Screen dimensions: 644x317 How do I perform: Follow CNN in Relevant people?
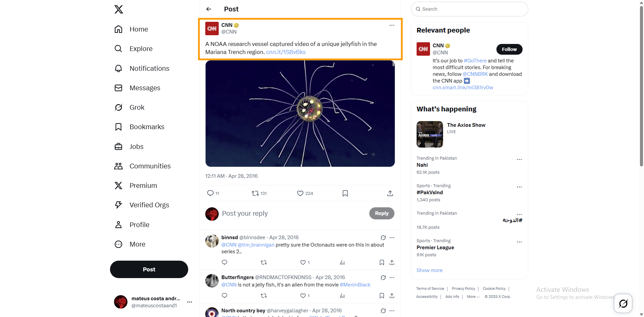click(509, 49)
